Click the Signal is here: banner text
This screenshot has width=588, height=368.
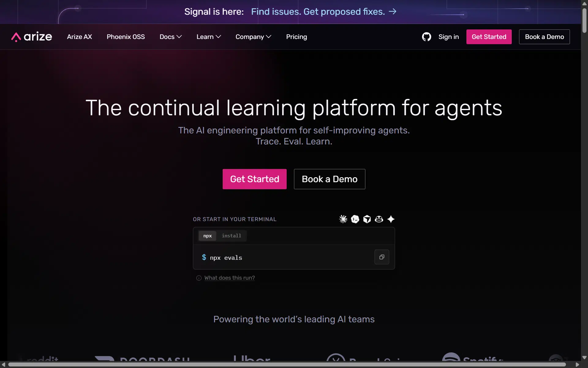click(214, 12)
